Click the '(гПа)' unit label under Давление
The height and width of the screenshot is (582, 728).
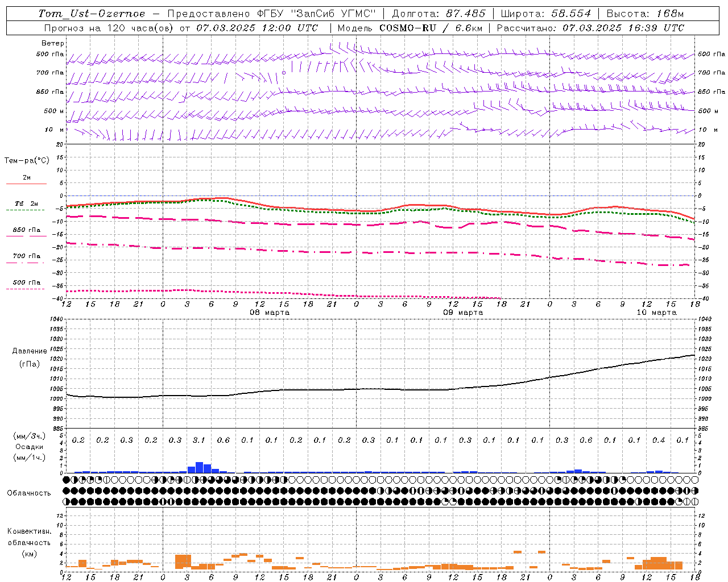(30, 364)
